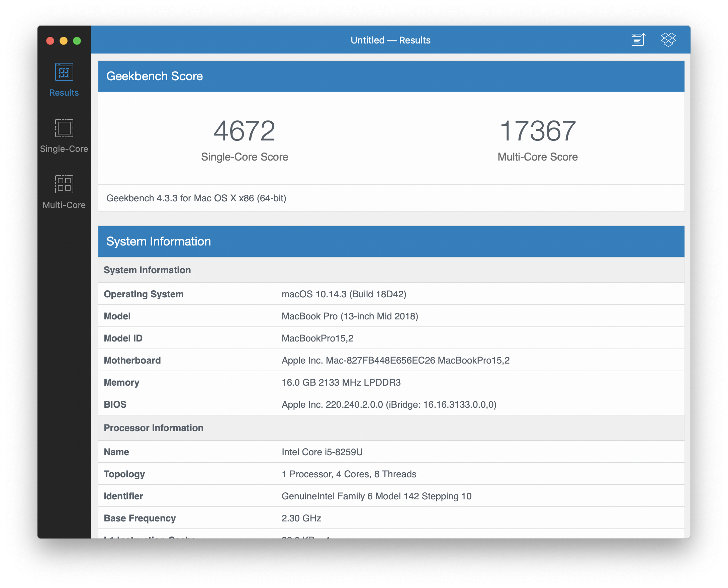The height and width of the screenshot is (588, 728).
Task: Click the Untitled — Results window title
Action: (x=390, y=40)
